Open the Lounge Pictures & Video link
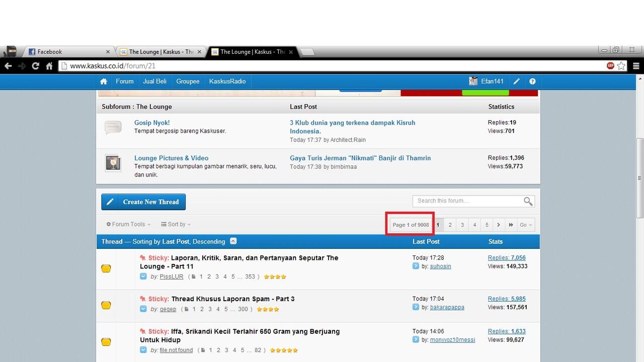The height and width of the screenshot is (362, 644). [x=171, y=158]
